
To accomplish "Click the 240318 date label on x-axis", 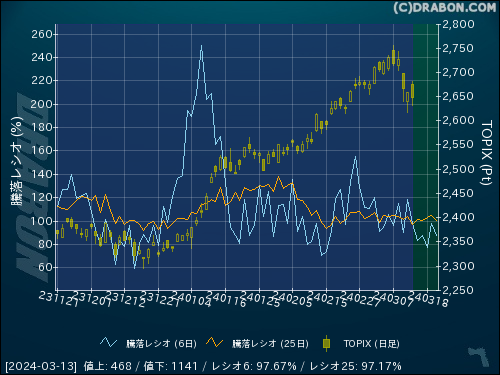I will [x=428, y=299].
